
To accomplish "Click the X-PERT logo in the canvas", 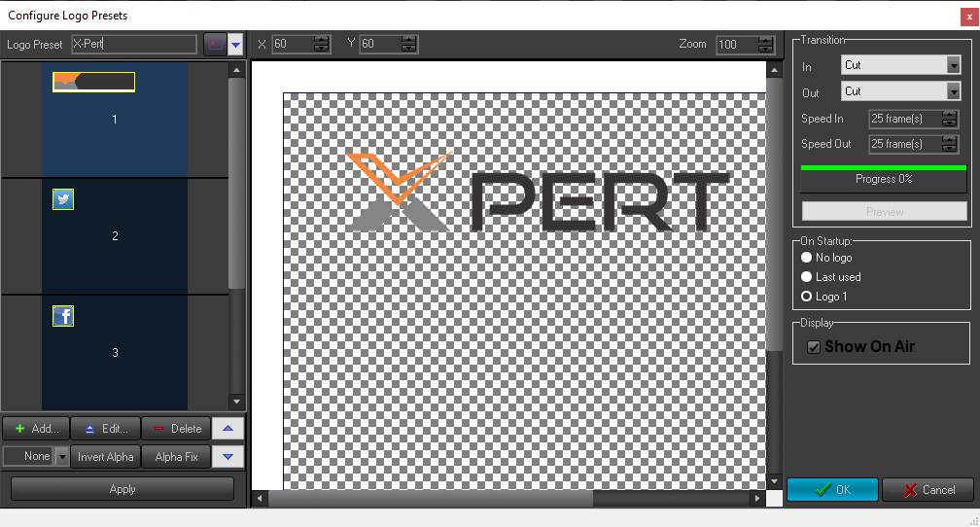I will point(538,192).
